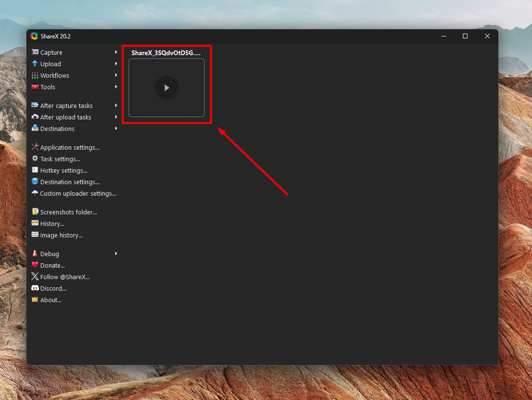Open the Tools menu
Image resolution: width=532 pixels, height=400 pixels.
[x=74, y=87]
